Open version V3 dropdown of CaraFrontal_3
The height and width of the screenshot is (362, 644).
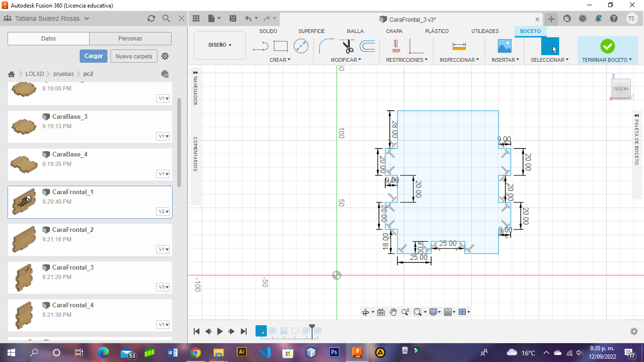pos(164,287)
